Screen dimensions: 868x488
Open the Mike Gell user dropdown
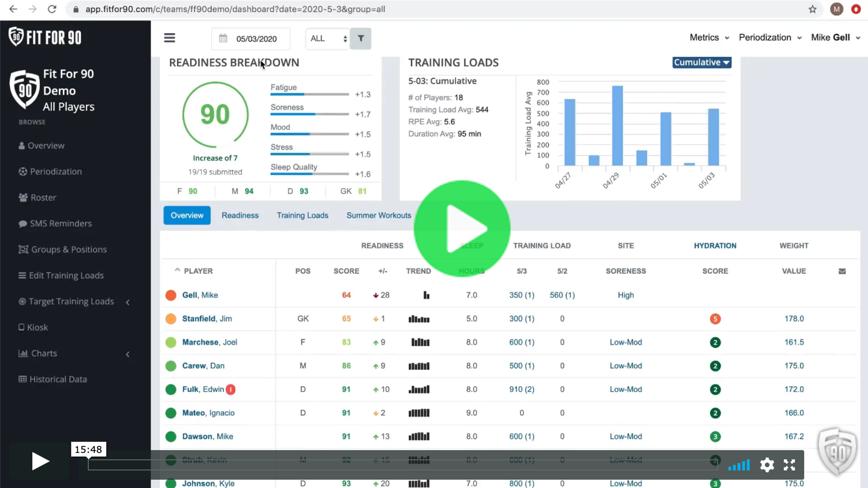[836, 38]
